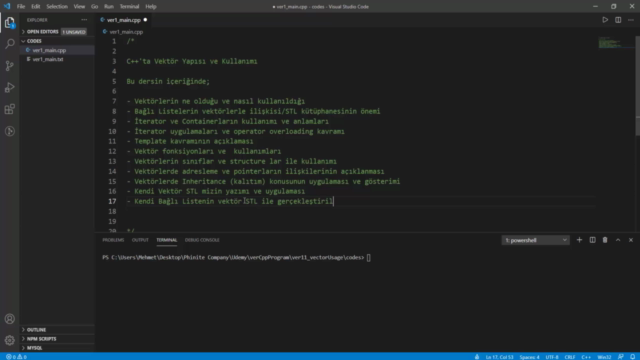The height and width of the screenshot is (360, 640).
Task: Click the sixth activity bar icon below Extensions
Action: pyautogui.click(x=9, y=131)
